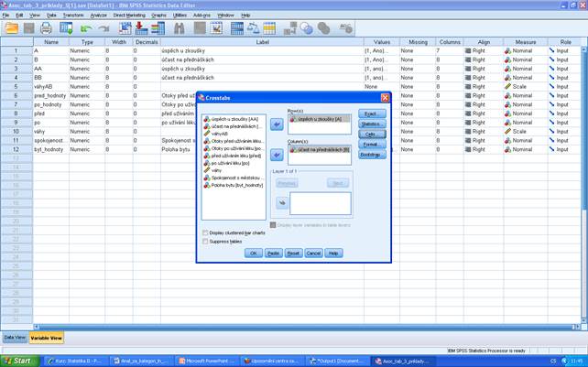The height and width of the screenshot is (367, 588).
Task: Click the Spell check ABC icon
Action: [x=346, y=28]
